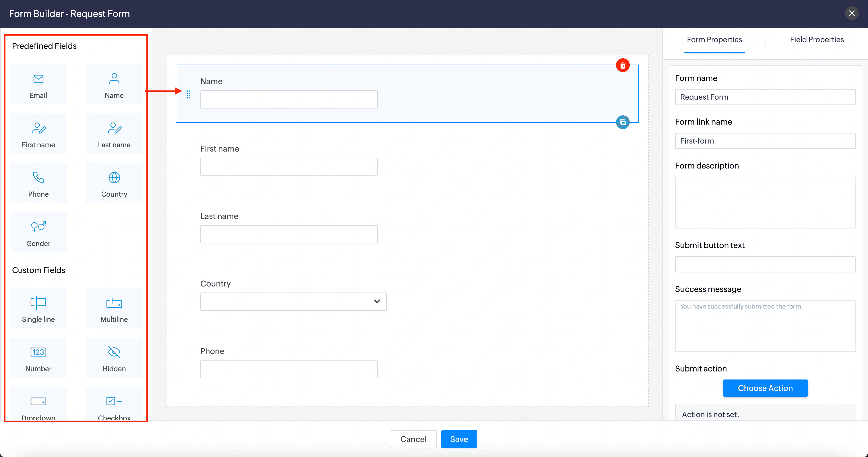Click the Country globe field icon
This screenshot has height=457, width=868.
114,178
